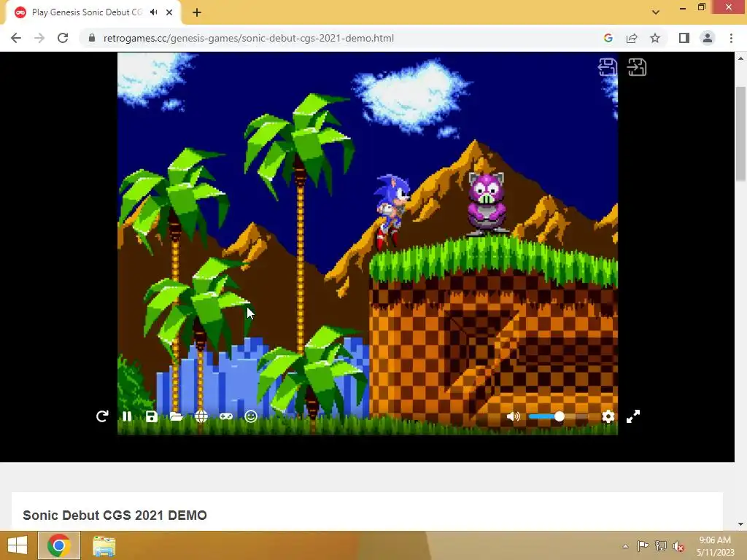Open emulator settings gear
The width and height of the screenshot is (747, 560).
coord(608,416)
